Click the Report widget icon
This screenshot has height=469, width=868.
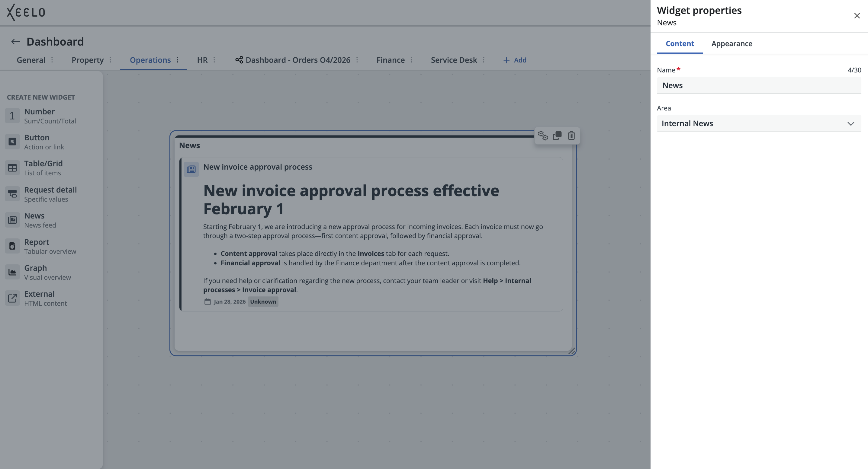coord(12,246)
